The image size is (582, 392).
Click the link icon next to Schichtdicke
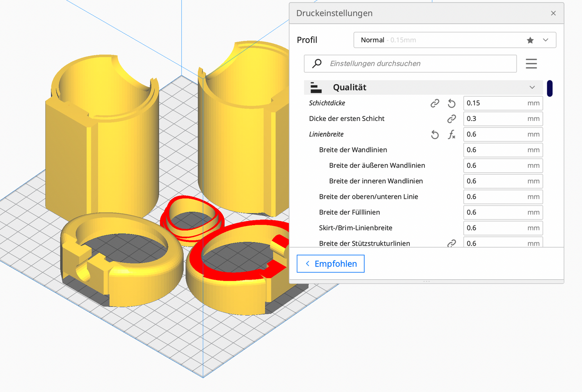point(435,103)
